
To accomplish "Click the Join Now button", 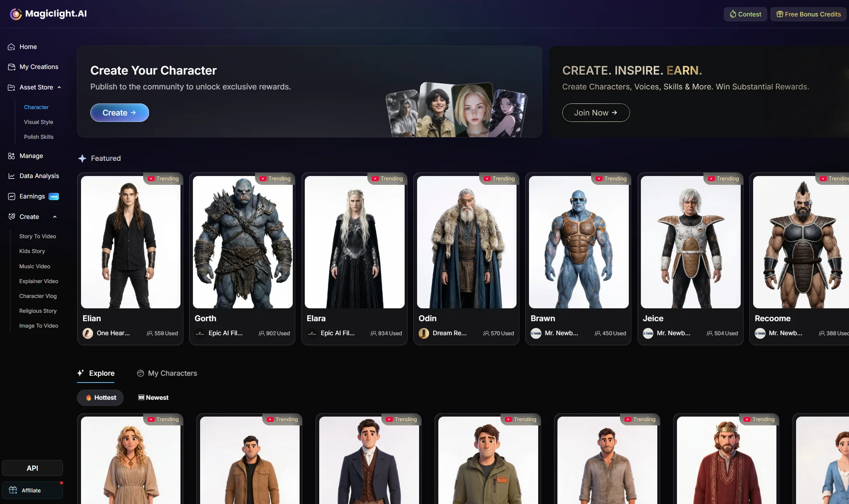I will click(x=596, y=113).
